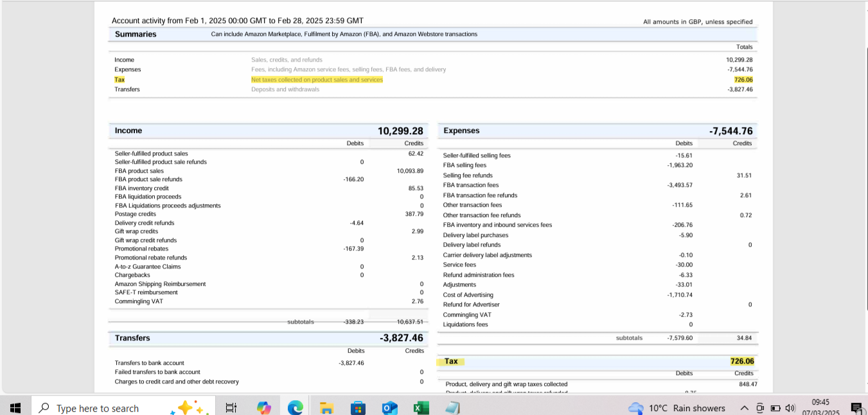The image size is (868, 415).
Task: Click the 'Amazon Shipping Reimbursement' row label
Action: point(160,284)
